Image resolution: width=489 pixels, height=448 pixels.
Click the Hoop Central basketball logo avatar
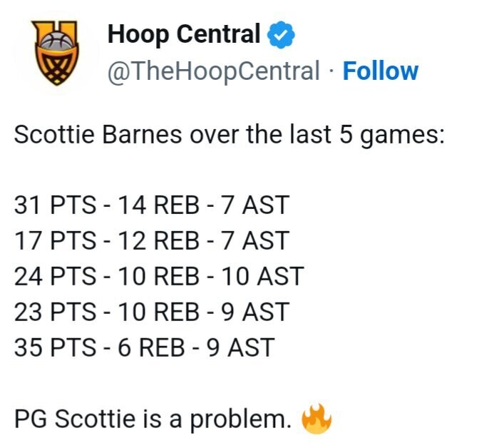(56, 52)
